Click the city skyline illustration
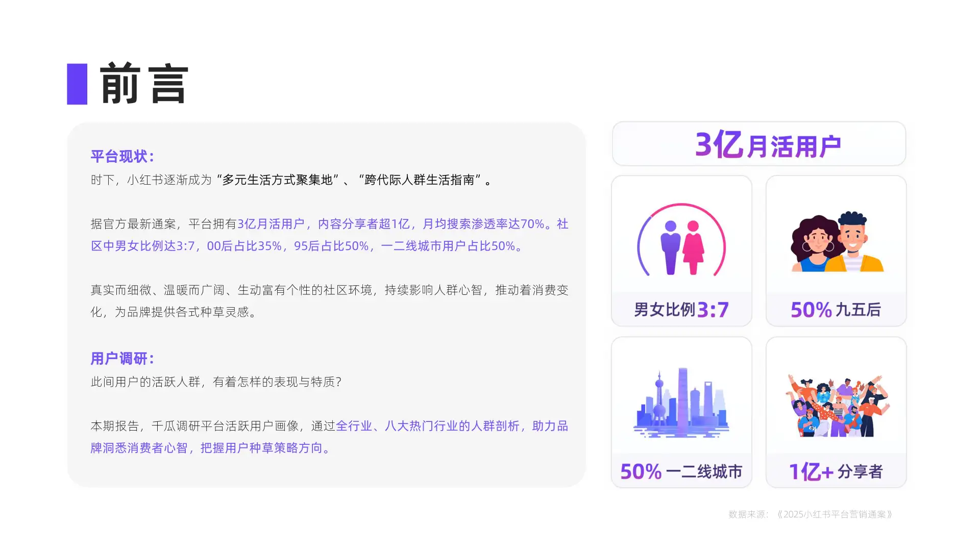980x551 pixels. [681, 403]
